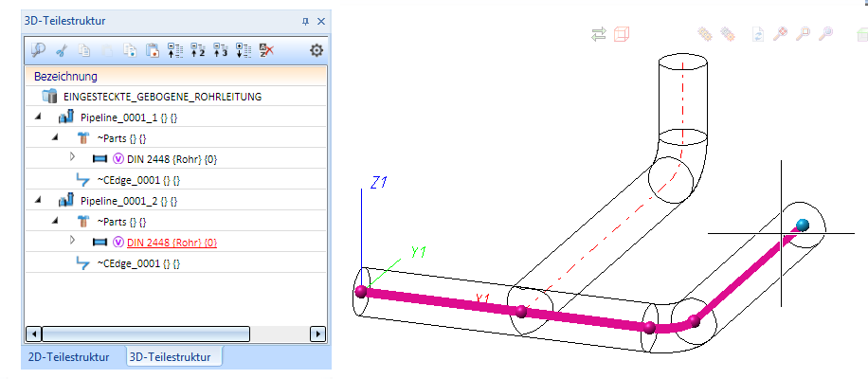Click the EINGESTECKTE_GEBOGENE_ROHRLEITUNG assembly icon
The image size is (868, 379).
(49, 97)
